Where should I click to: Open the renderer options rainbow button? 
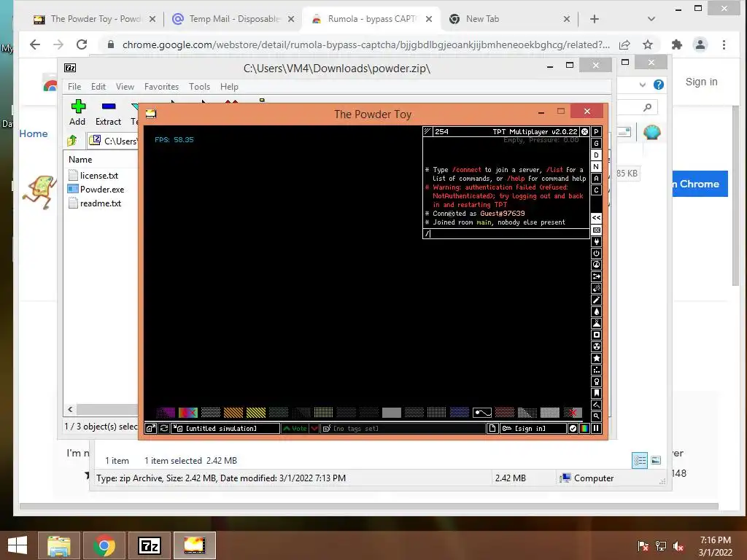(584, 429)
